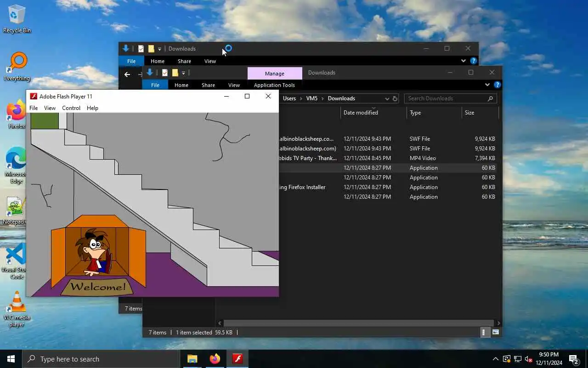Open View menu in Adobe Flash Player

50,108
